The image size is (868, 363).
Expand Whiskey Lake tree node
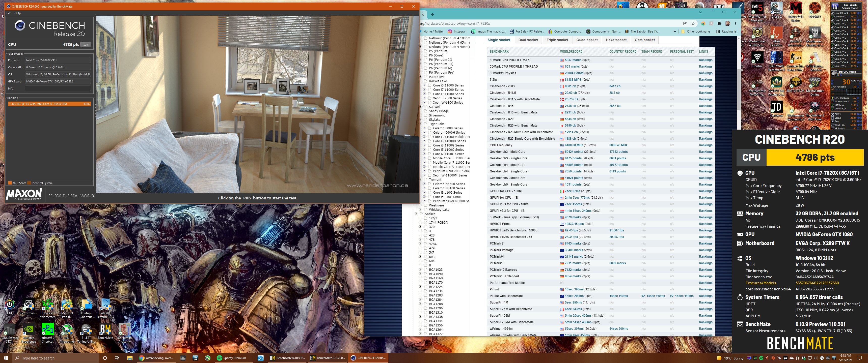(420, 210)
